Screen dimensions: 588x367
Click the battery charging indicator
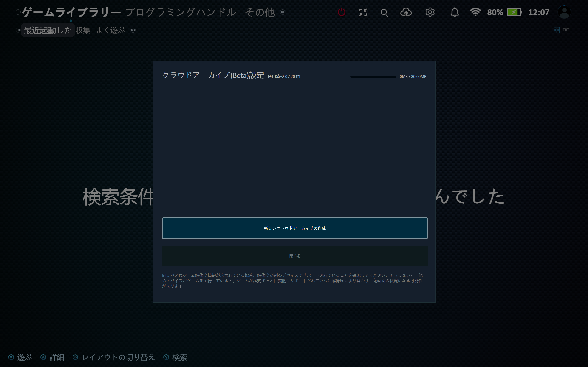click(x=514, y=12)
